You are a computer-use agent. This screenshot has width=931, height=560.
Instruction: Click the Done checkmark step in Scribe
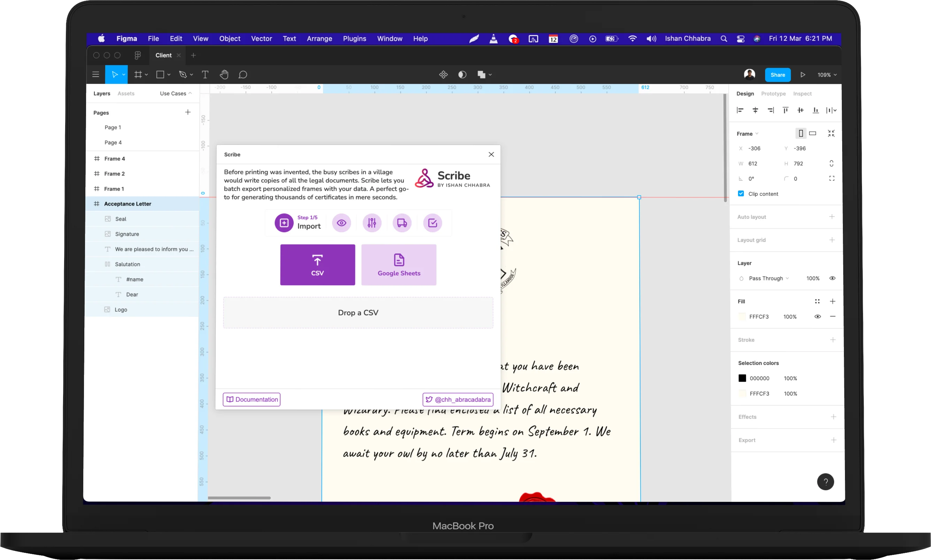click(433, 223)
